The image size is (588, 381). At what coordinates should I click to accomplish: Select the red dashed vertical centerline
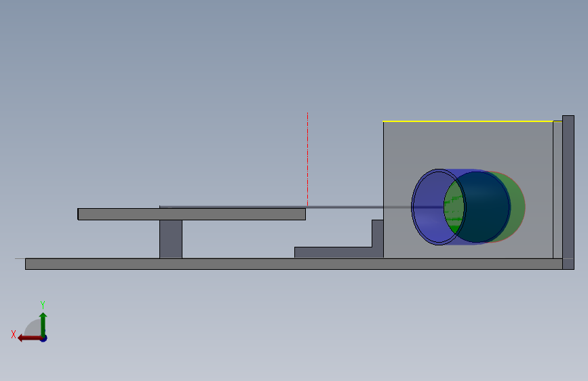tap(307, 159)
